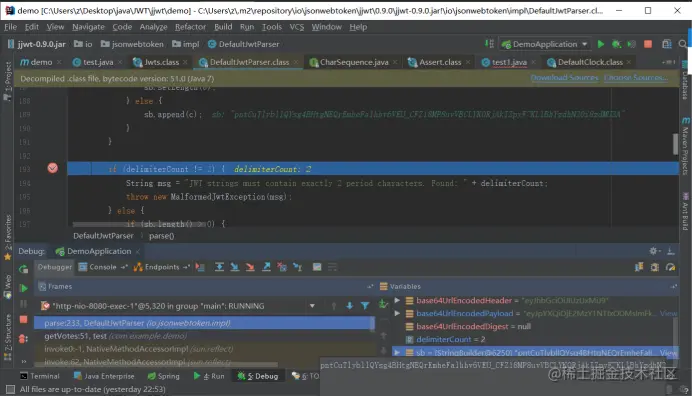Click the Build project icon left of DemoApplication
Image resolution: width=692 pixels, height=396 pixels.
tap(489, 43)
